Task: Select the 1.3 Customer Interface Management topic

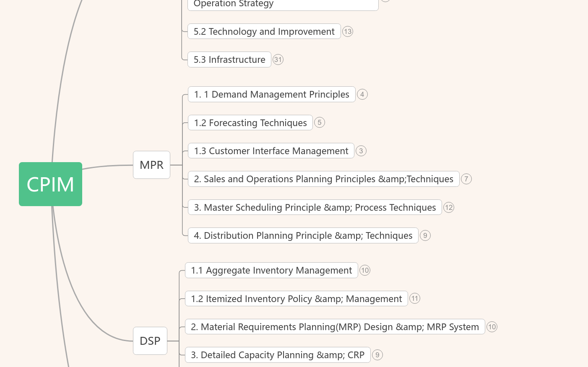Action: pos(271,151)
